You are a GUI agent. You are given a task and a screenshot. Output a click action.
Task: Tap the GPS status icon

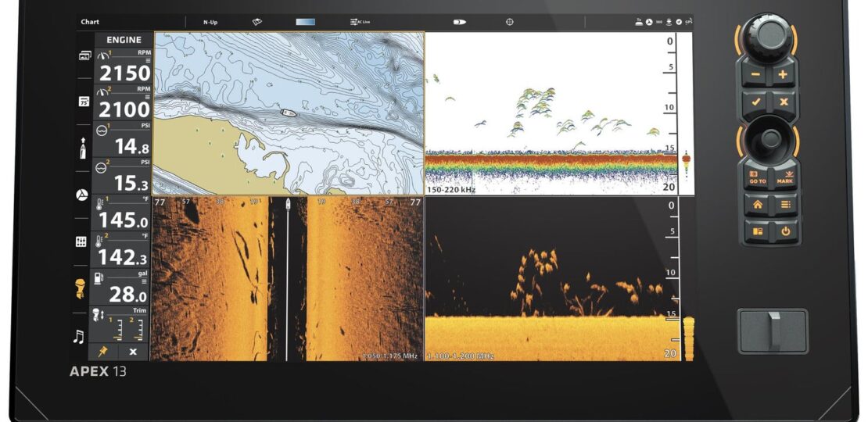[x=689, y=22]
